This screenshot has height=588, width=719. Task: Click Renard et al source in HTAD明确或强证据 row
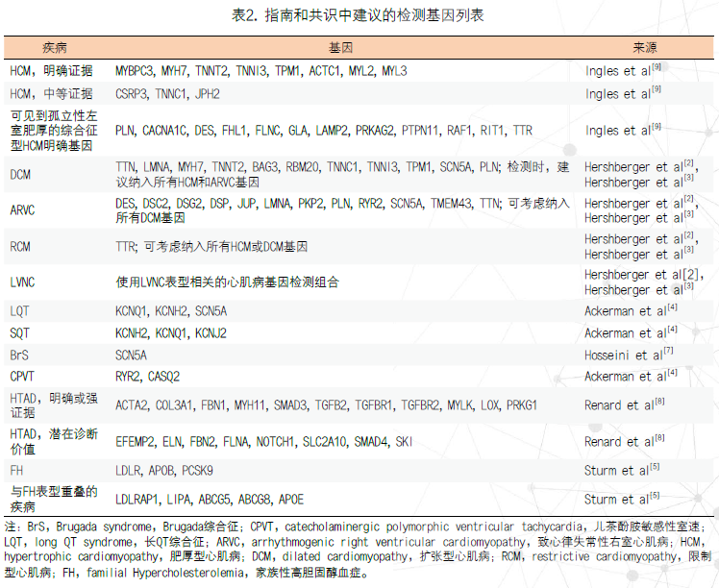click(x=624, y=404)
